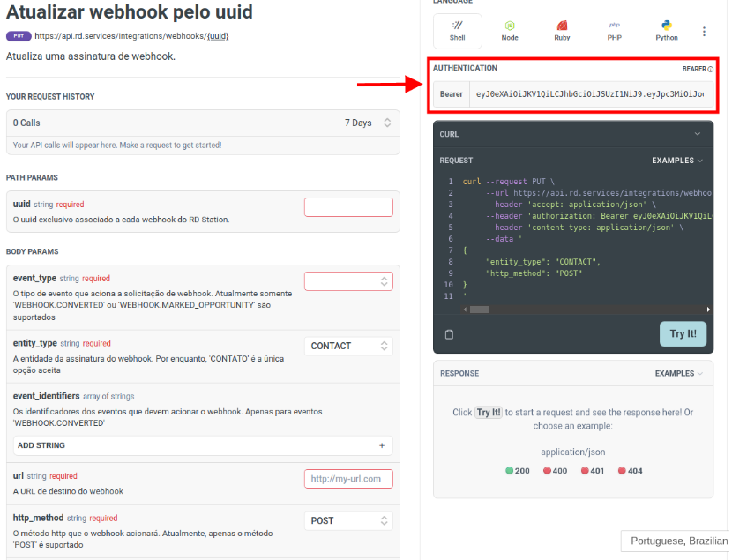The height and width of the screenshot is (560, 732).
Task: Click the left arrow of code scrollbar
Action: point(465,310)
